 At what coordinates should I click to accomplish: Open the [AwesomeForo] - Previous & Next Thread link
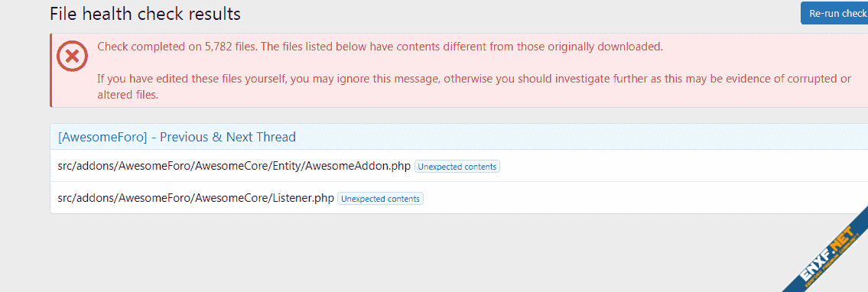(177, 137)
